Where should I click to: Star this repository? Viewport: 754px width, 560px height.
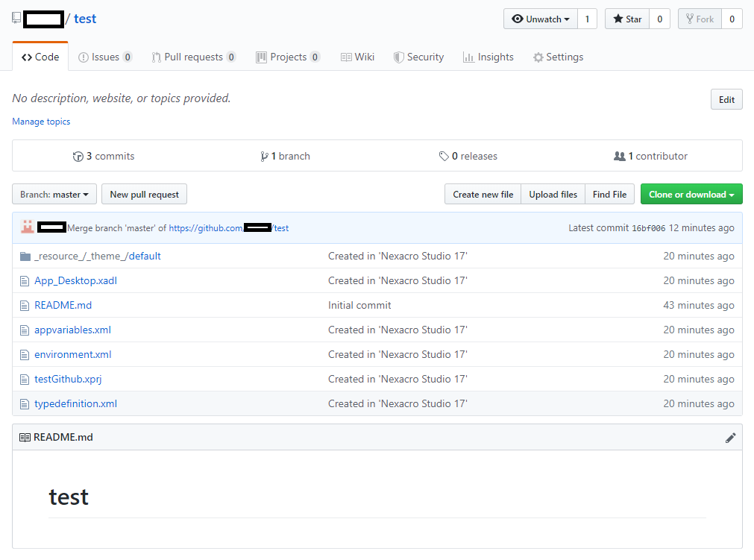pos(626,19)
